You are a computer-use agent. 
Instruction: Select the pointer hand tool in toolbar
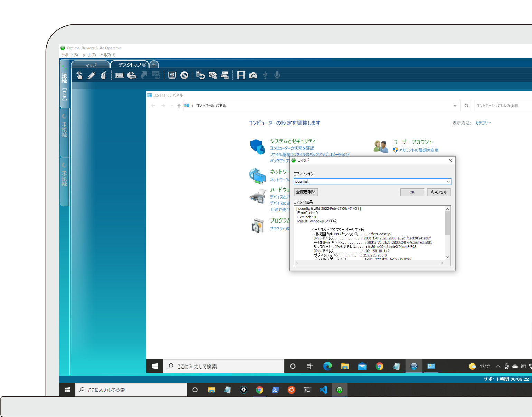coord(79,75)
